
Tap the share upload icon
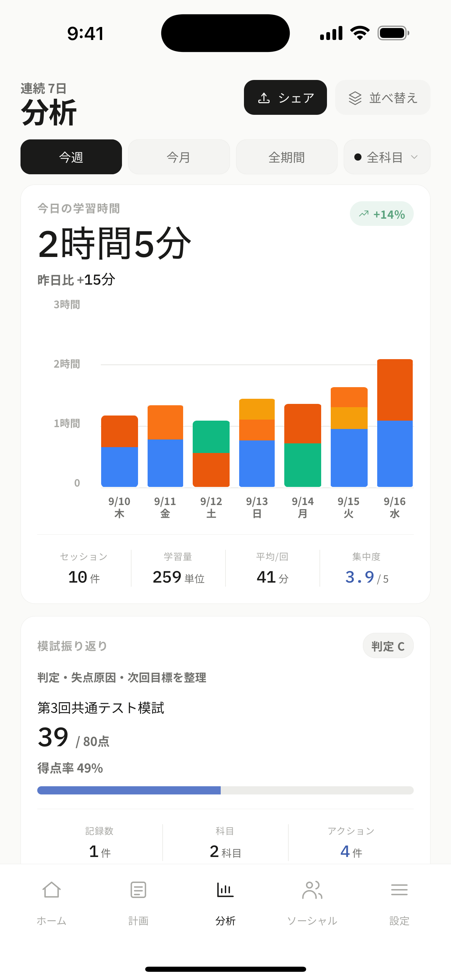(x=264, y=98)
